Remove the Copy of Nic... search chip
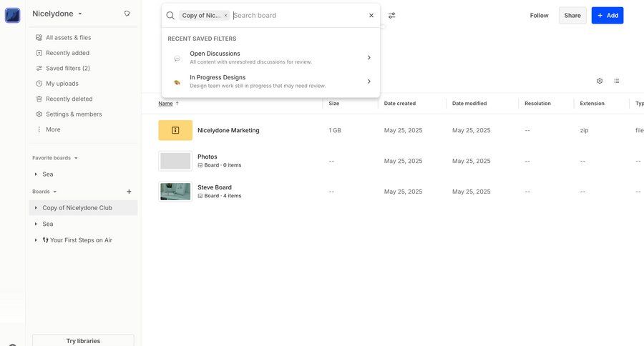Image resolution: width=644 pixels, height=346 pixels. 225,16
